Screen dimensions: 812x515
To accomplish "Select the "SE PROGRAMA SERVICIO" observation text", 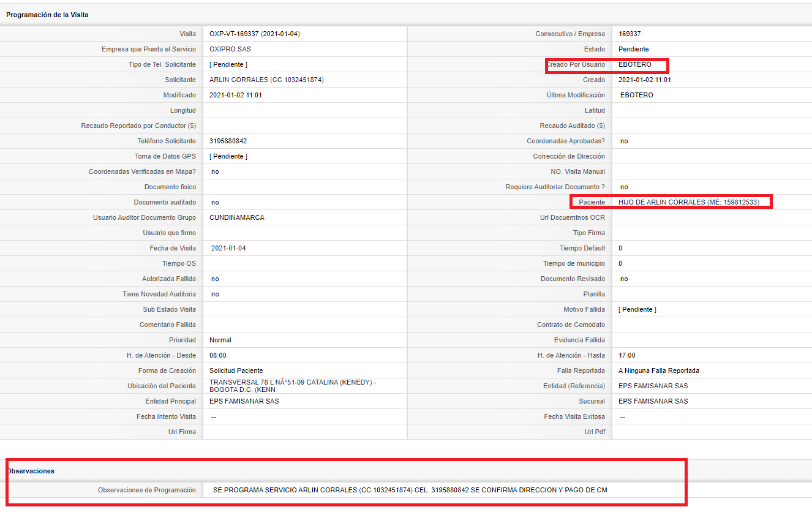I will [410, 490].
